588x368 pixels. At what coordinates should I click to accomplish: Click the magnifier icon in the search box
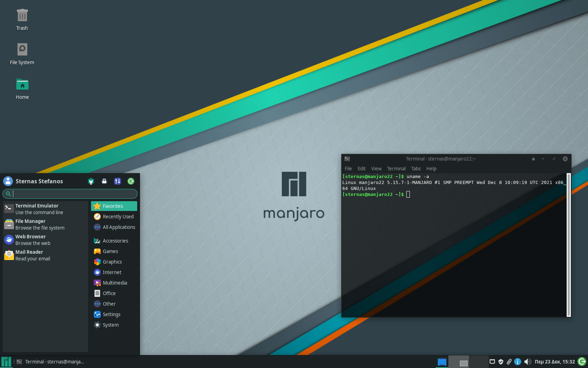pos(8,193)
